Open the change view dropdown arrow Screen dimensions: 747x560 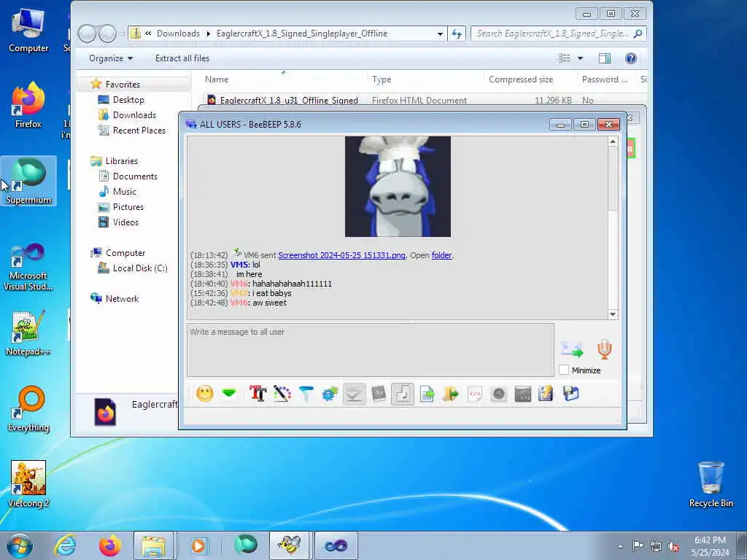click(580, 58)
